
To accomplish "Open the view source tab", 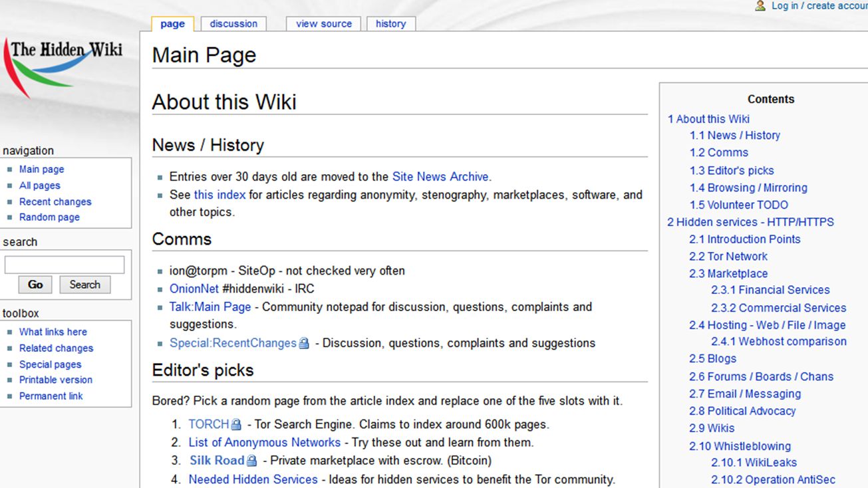I will tap(324, 24).
